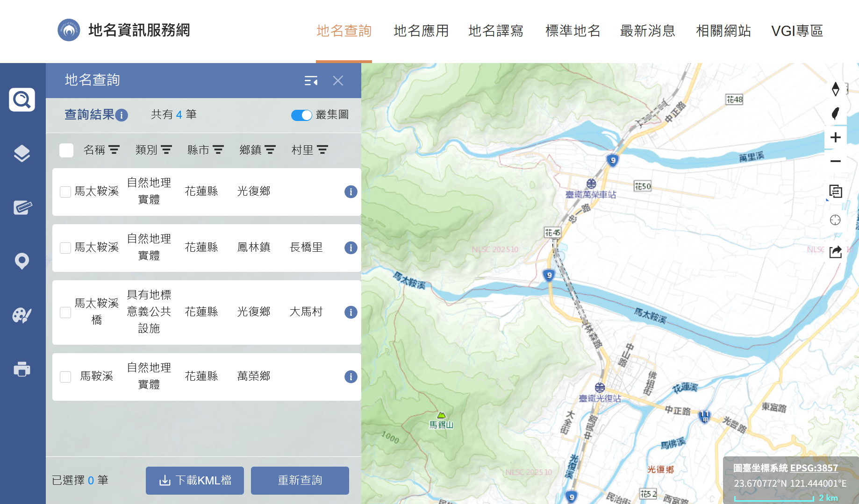Screen dimensions: 859x504
Task: Toggle the 叢集圖 cluster switch
Action: [301, 115]
